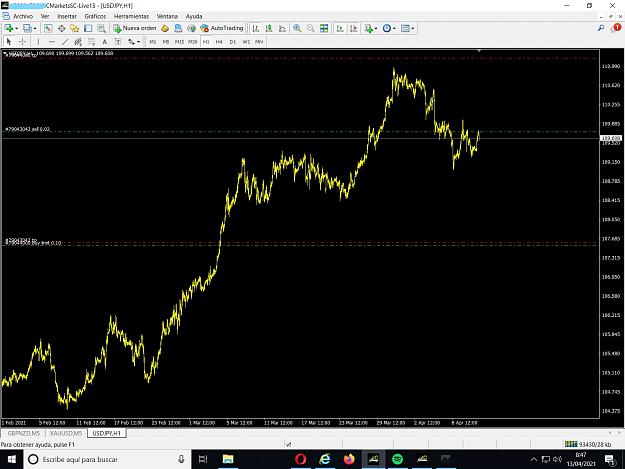
Task: Expand the new chart dropdown arrow
Action: tap(16, 28)
